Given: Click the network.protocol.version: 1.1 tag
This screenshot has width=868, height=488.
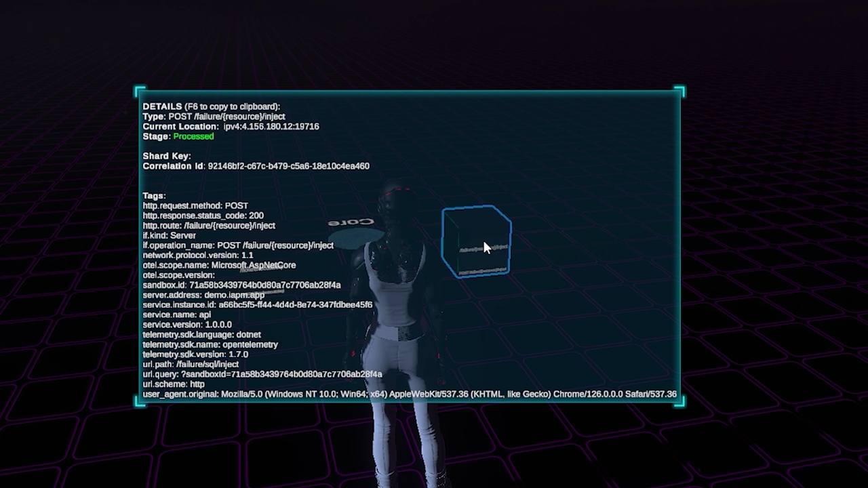Looking at the screenshot, I should click(198, 256).
